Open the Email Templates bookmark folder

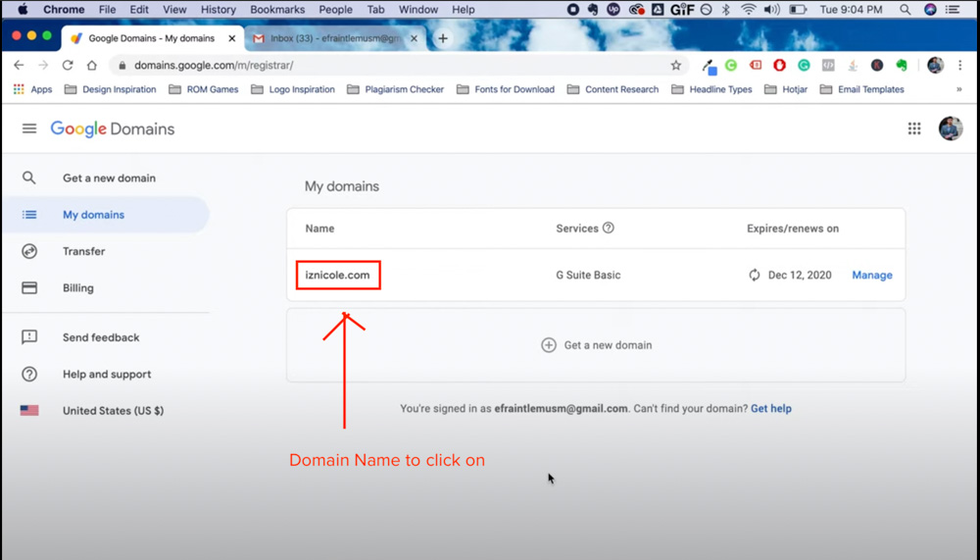[x=861, y=89]
